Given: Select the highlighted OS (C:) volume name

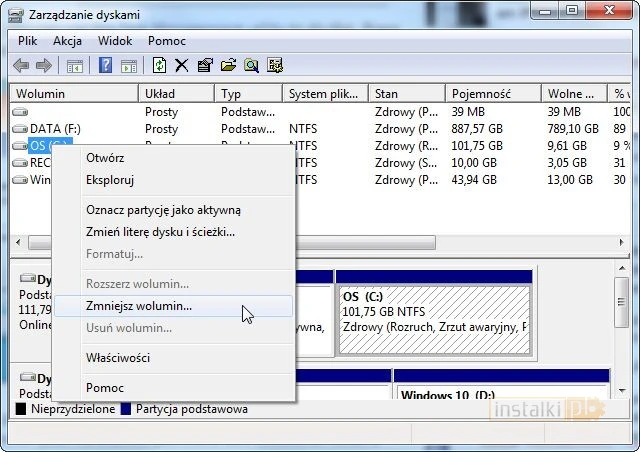Looking at the screenshot, I should (50, 145).
